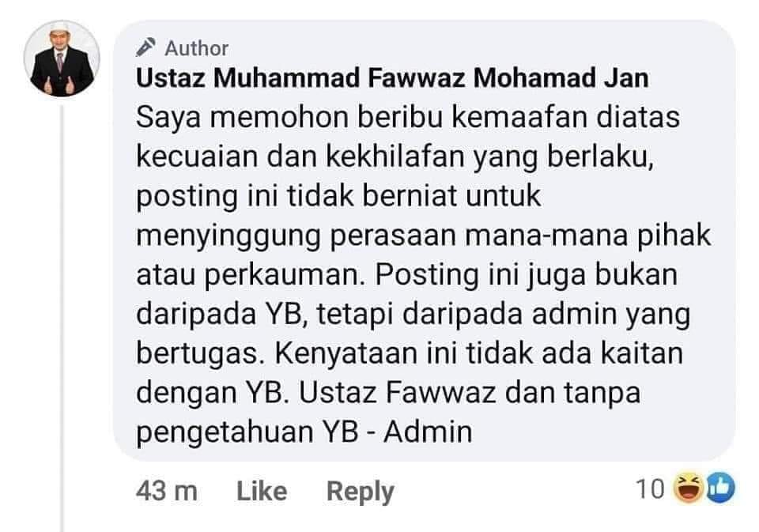Click the line starting 'Saya memohon beribu'
This screenshot has width=759, height=532.
point(408,118)
